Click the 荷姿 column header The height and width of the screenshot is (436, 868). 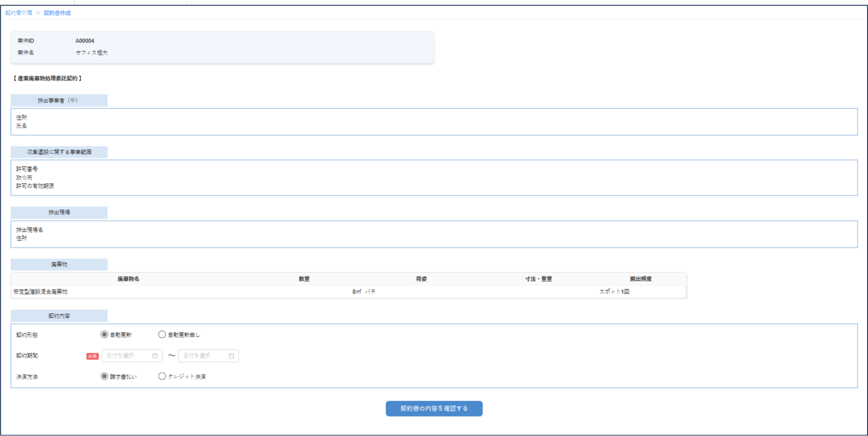coord(421,279)
